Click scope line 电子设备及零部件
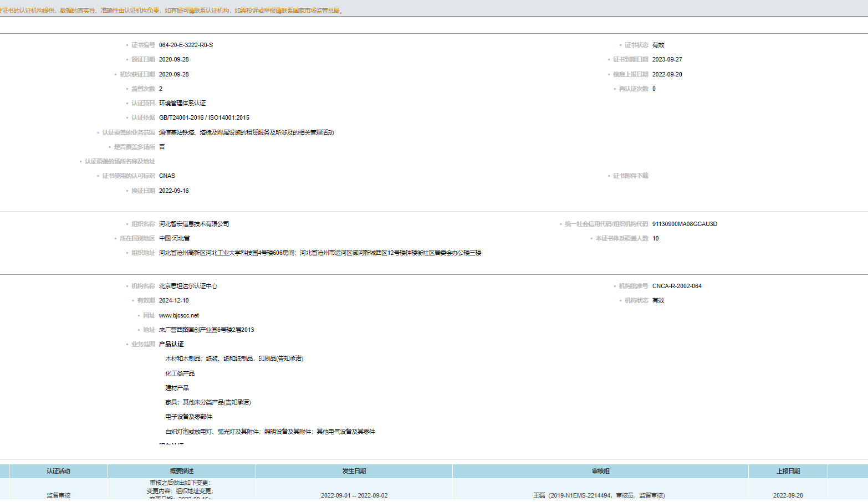This screenshot has height=502, width=868. [x=188, y=417]
